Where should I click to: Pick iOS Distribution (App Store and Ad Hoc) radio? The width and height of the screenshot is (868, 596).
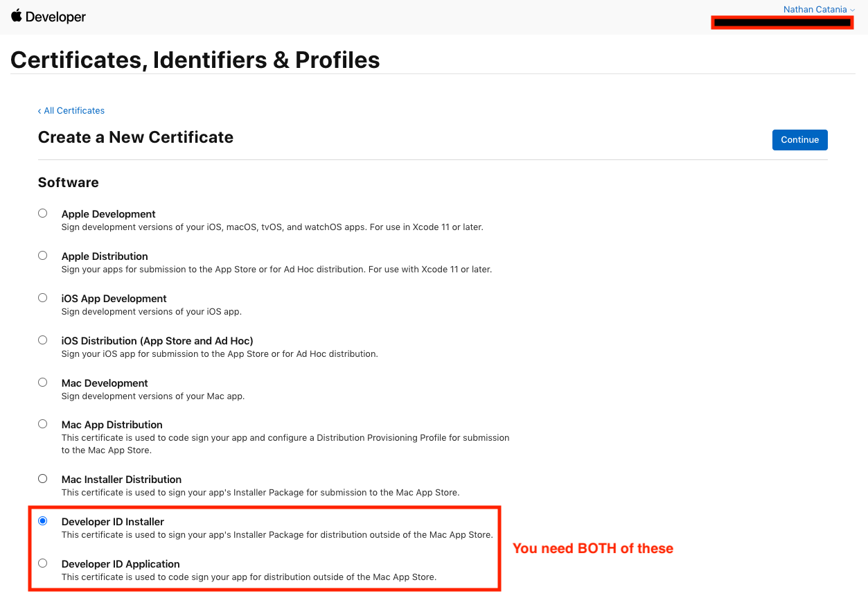click(x=43, y=340)
